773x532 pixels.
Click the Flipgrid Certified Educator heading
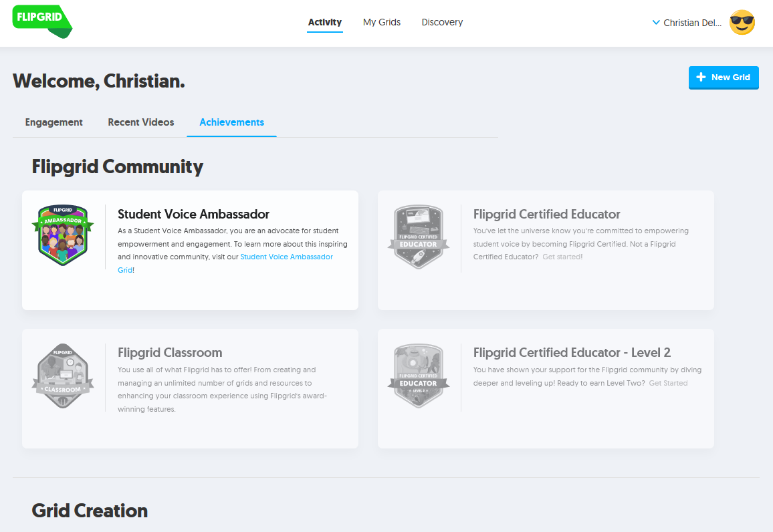(x=546, y=215)
